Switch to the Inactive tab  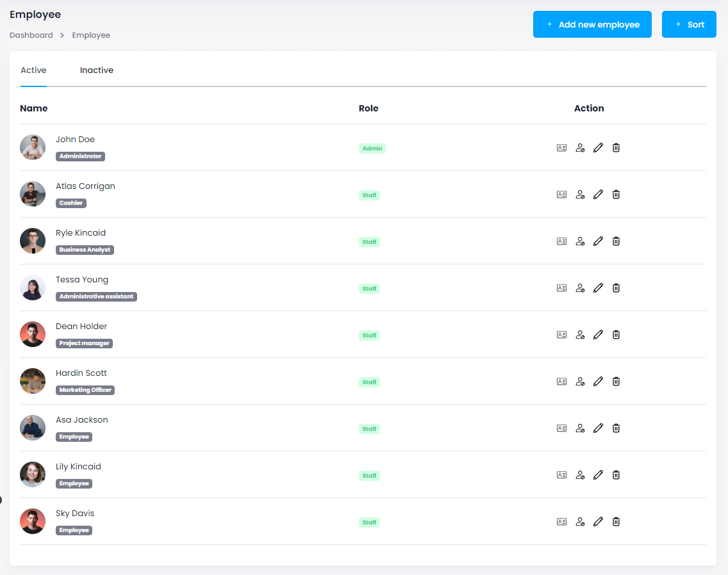point(97,70)
